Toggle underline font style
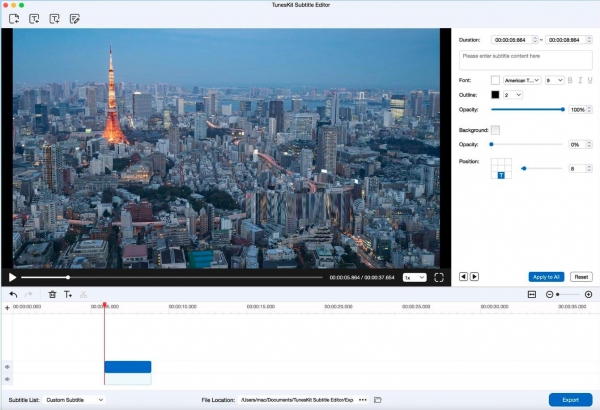Screen dimensions: 600x410 coord(590,80)
